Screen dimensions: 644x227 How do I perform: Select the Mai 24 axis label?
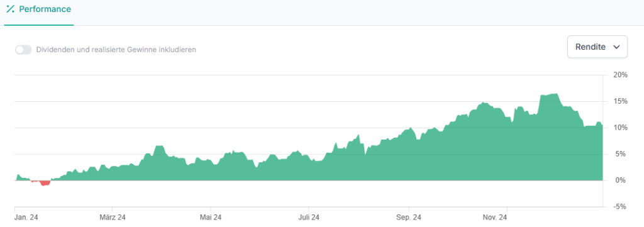click(x=211, y=217)
